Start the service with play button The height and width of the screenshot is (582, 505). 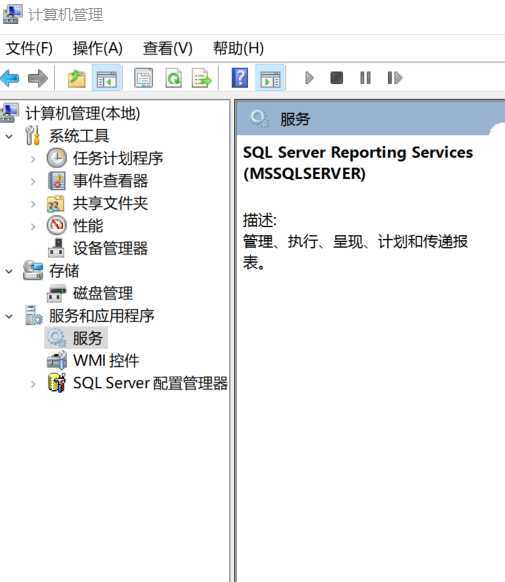[309, 78]
